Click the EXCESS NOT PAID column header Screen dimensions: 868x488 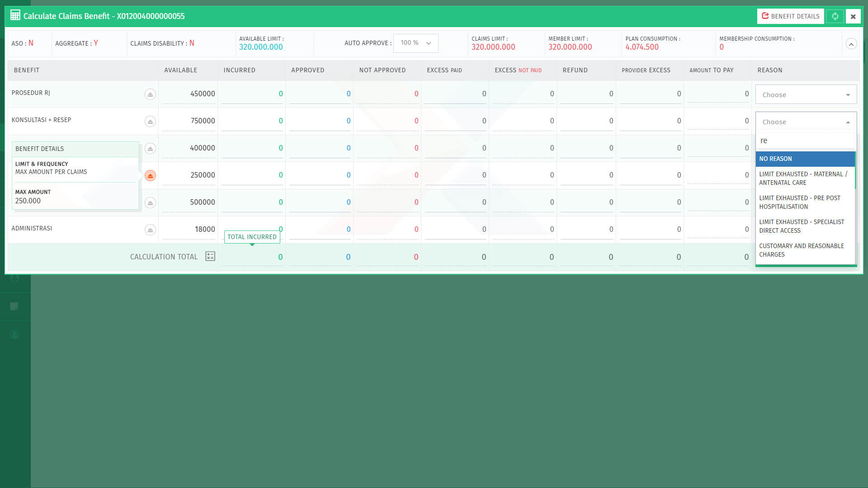click(x=518, y=70)
